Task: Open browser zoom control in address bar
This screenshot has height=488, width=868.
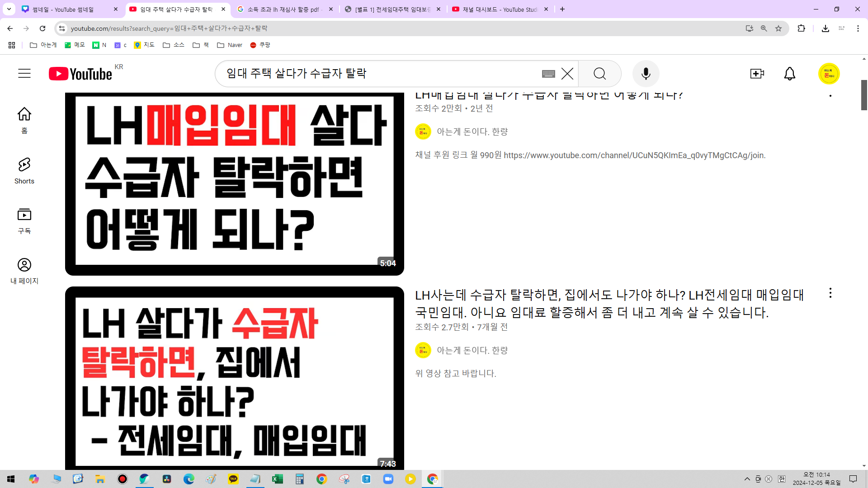Action: coord(764,28)
